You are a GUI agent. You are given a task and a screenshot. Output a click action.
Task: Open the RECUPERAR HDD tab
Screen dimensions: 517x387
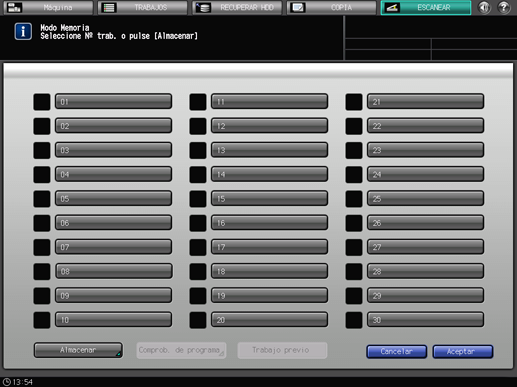click(237, 7)
